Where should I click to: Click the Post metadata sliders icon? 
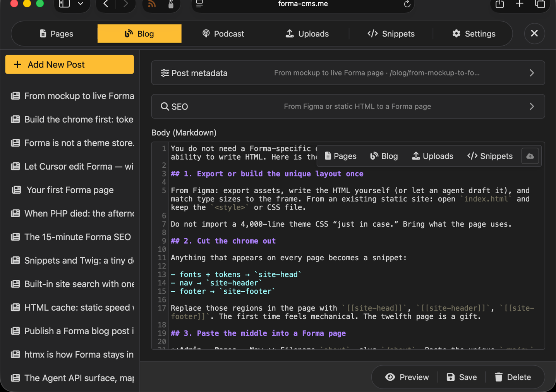tap(165, 73)
